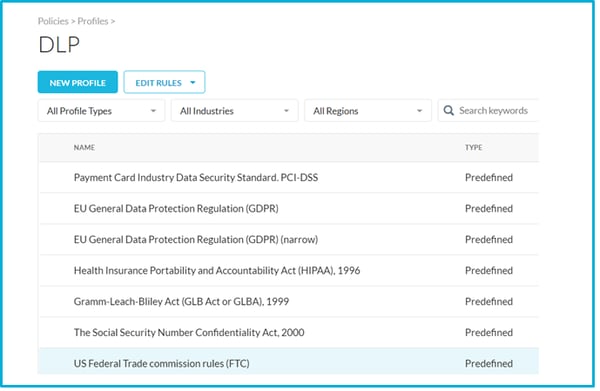Click Predefined type in the HIPAA row
The height and width of the screenshot is (391, 600).
(489, 270)
